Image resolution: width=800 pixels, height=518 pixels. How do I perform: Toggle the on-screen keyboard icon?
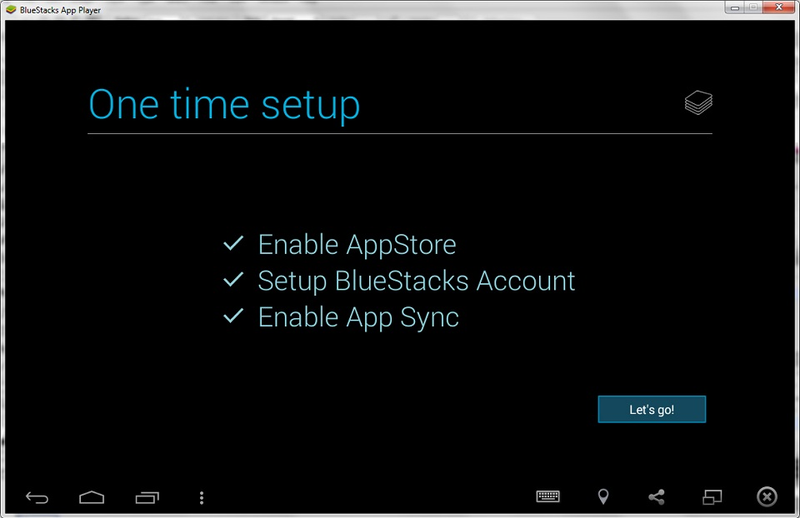click(x=548, y=496)
